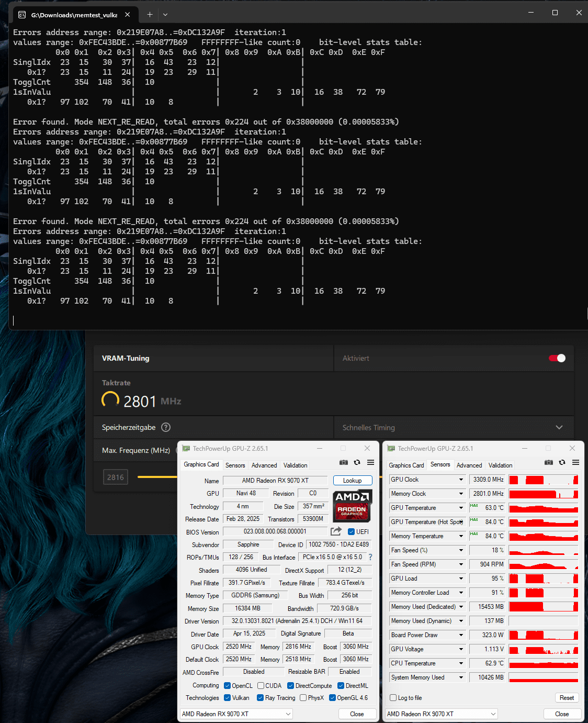Image resolution: width=588 pixels, height=723 pixels.
Task: Click the help icon beside Speicherzeitgabe
Action: coord(166,427)
